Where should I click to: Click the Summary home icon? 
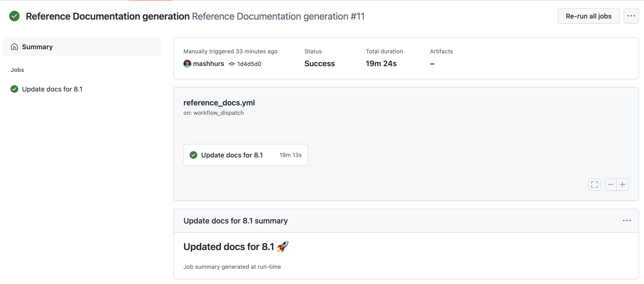14,47
